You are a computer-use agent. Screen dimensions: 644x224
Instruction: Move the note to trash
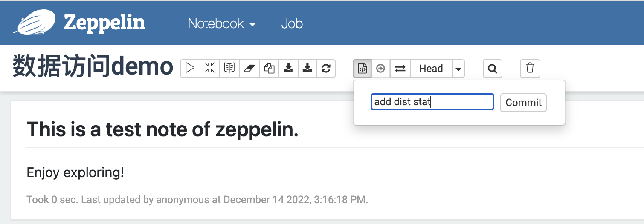coord(530,68)
